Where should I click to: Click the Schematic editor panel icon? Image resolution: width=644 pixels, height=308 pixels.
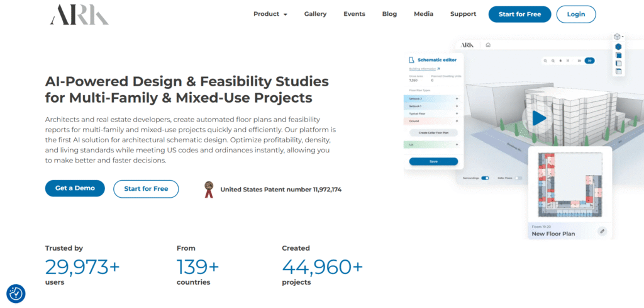[x=412, y=60]
